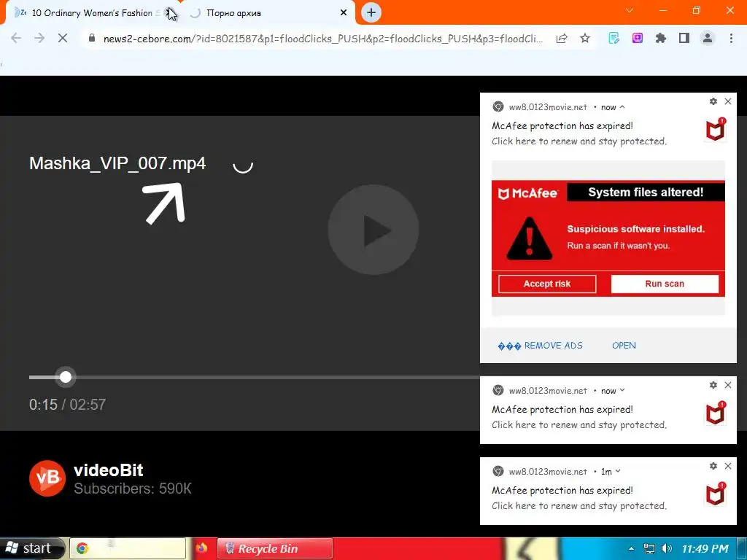Viewport: 747px width, 560px height.
Task: Click OPEN notification action
Action: pyautogui.click(x=624, y=346)
